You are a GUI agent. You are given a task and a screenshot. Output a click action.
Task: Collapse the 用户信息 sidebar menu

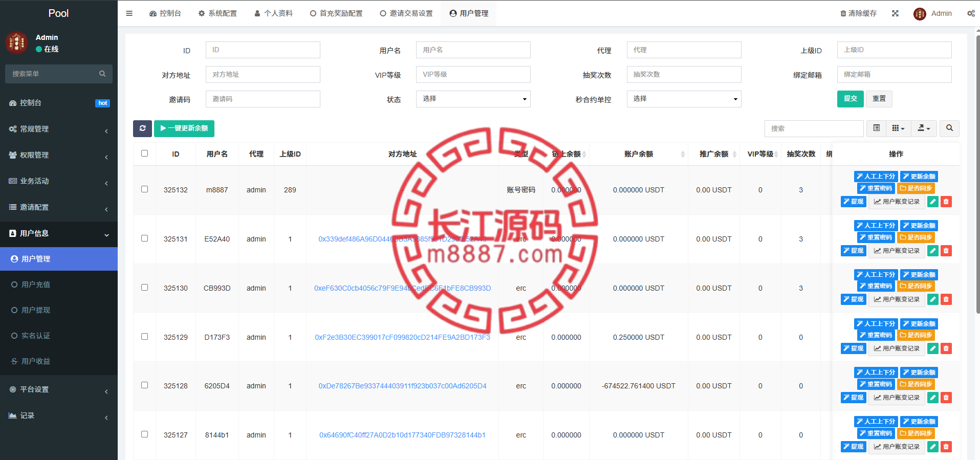59,233
